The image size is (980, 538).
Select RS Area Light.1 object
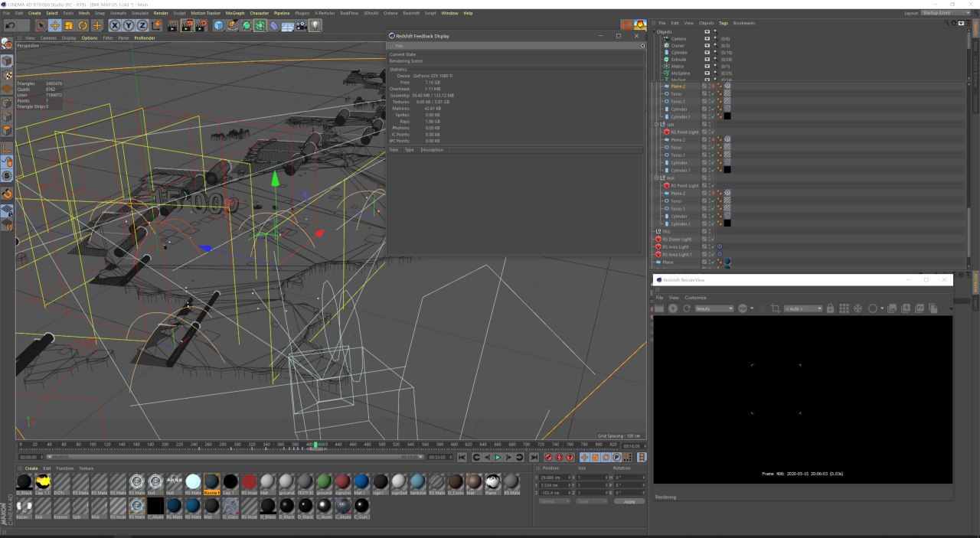(x=677, y=254)
